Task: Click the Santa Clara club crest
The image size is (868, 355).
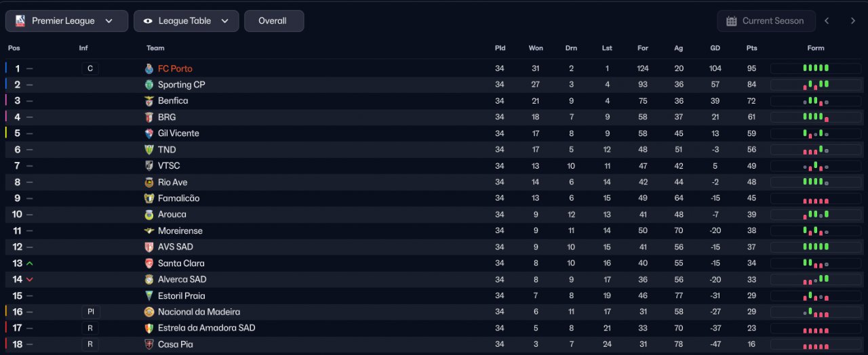Action: pyautogui.click(x=149, y=263)
